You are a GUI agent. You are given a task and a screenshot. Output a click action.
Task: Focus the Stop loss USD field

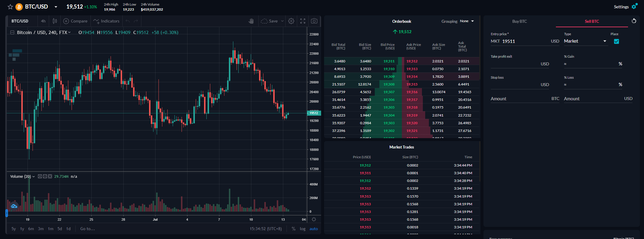(520, 85)
